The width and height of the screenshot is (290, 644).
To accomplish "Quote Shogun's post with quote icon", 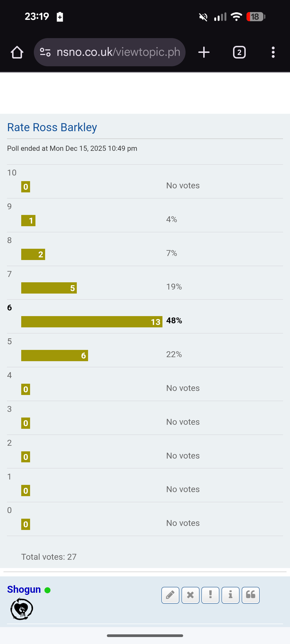I will pos(251,595).
